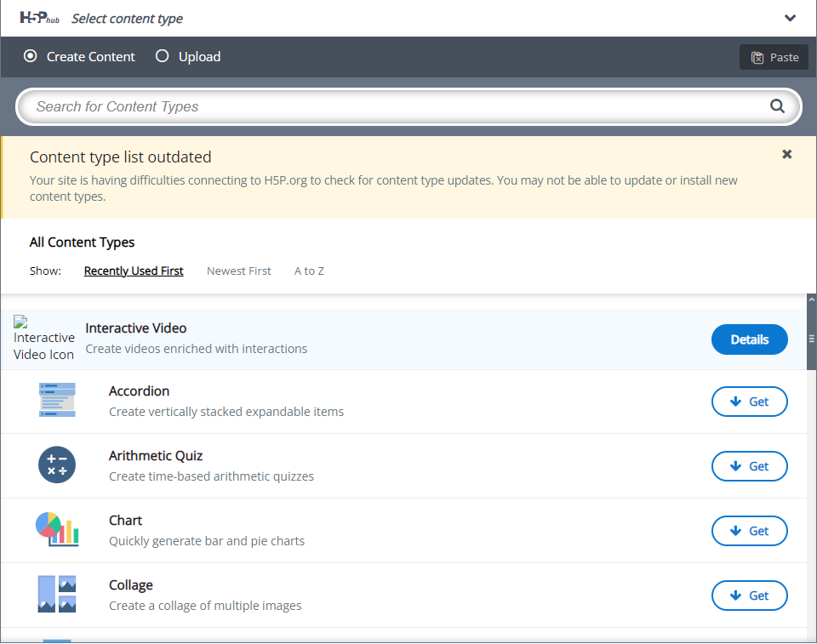Image resolution: width=817 pixels, height=644 pixels.
Task: Open Interactive Video Details
Action: pyautogui.click(x=749, y=339)
